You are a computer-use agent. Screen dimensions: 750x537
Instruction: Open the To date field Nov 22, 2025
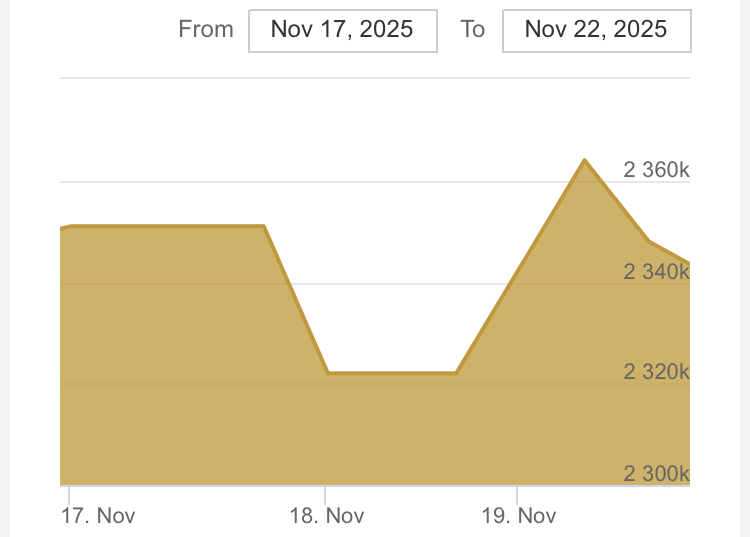pos(596,30)
